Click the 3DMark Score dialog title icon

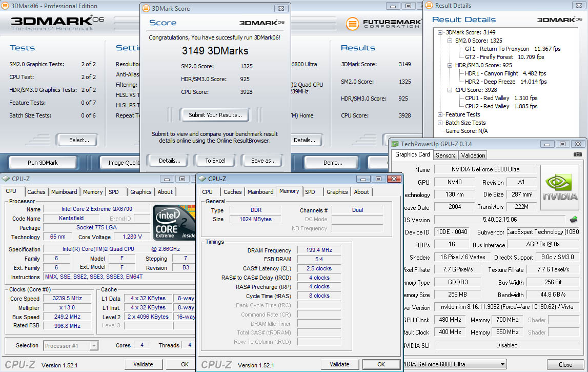click(146, 8)
